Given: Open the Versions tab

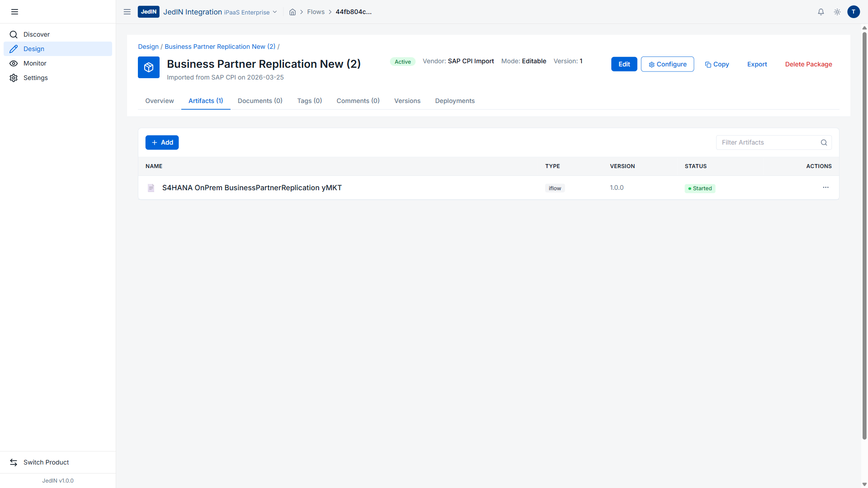Looking at the screenshot, I should pyautogui.click(x=407, y=101).
